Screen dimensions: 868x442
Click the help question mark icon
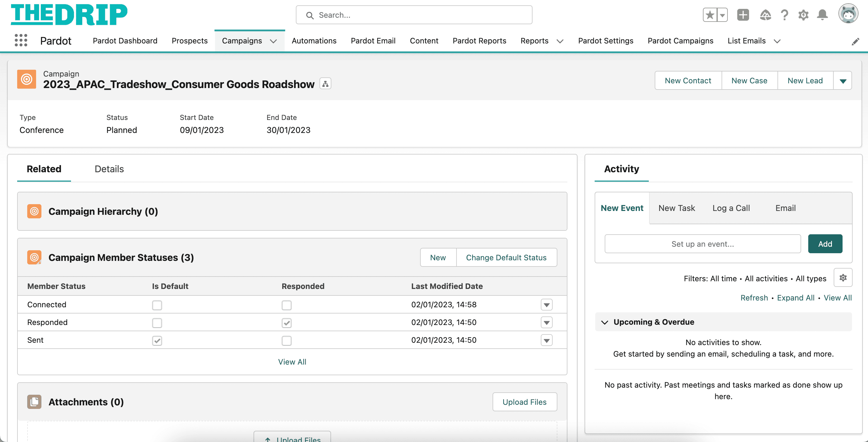click(x=785, y=15)
